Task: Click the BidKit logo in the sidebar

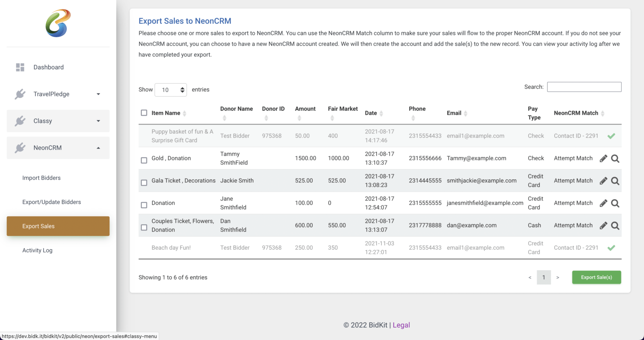Action: (x=58, y=23)
